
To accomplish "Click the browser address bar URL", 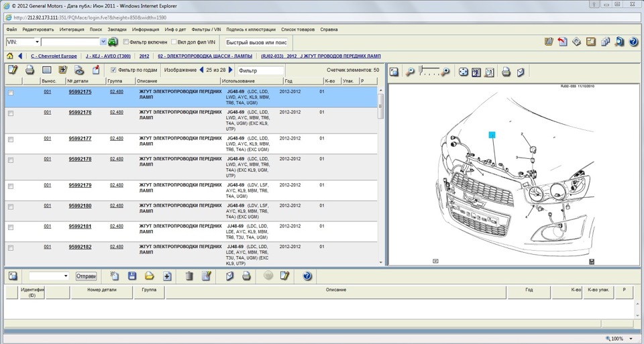I will pyautogui.click(x=90, y=17).
